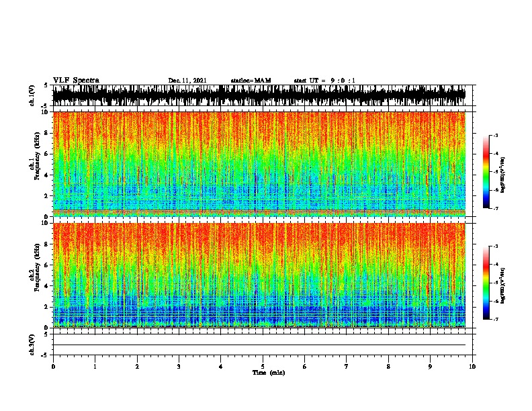The image size is (532, 411).
Task: Click time axis tick label "9"
Action: (430, 367)
